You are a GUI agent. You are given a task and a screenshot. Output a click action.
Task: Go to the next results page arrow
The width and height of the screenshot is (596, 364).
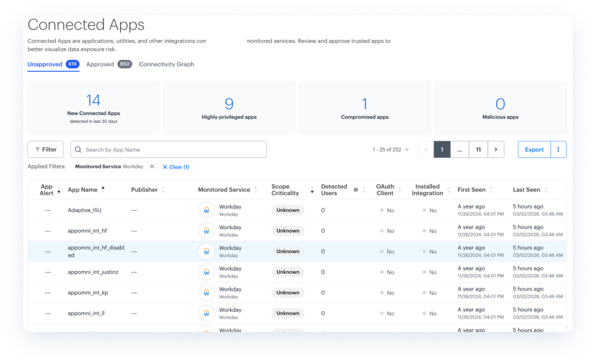pyautogui.click(x=495, y=149)
